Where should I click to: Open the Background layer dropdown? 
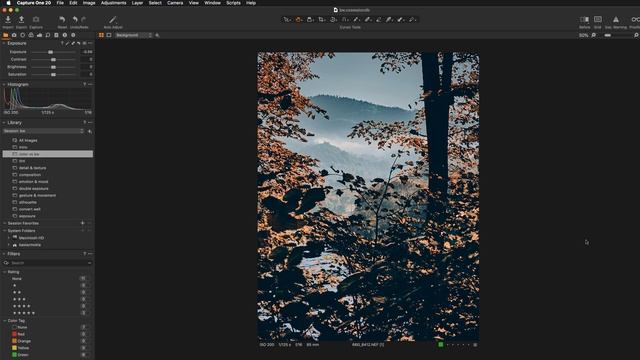click(x=133, y=36)
